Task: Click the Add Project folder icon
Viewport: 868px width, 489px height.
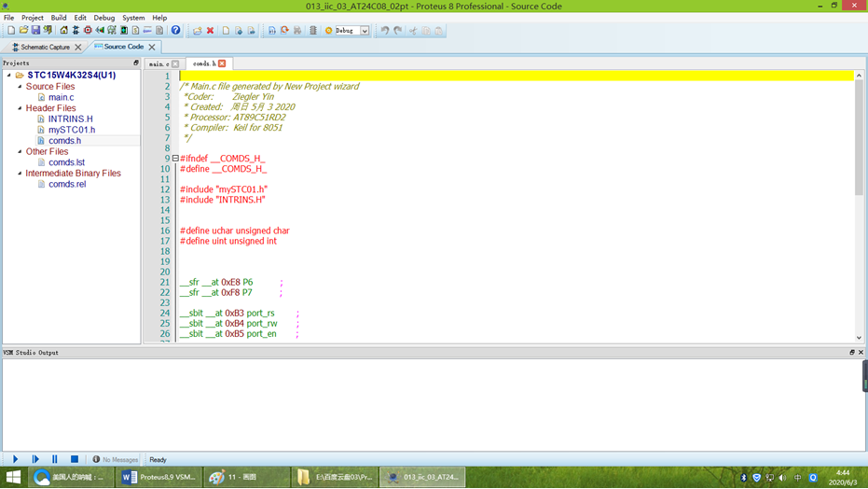Action: click(198, 31)
